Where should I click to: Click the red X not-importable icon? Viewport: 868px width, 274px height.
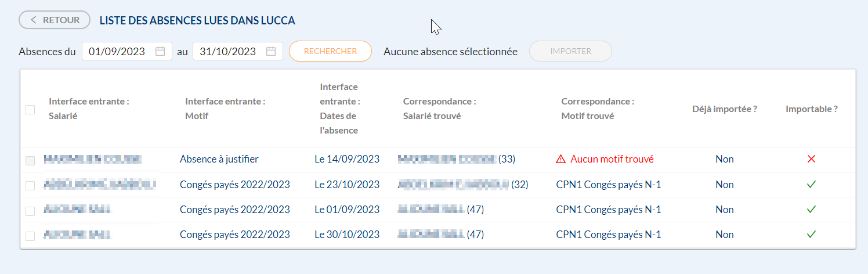coord(811,159)
